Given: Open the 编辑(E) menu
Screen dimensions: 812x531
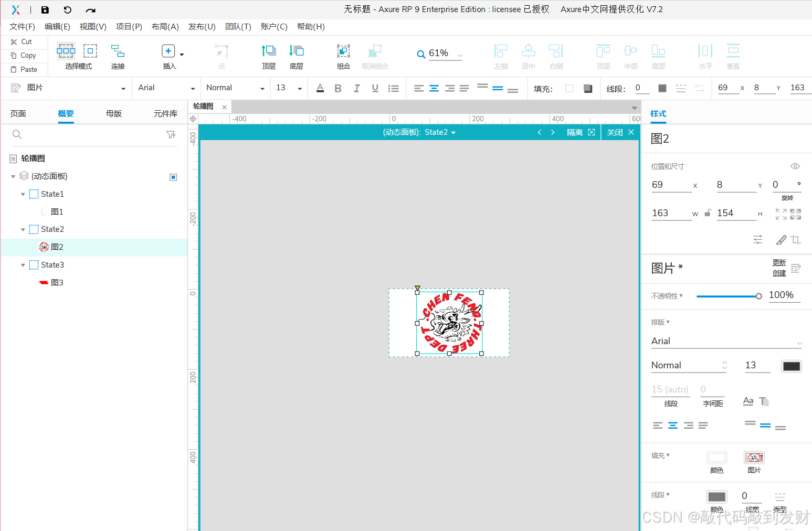Looking at the screenshot, I should click(57, 27).
